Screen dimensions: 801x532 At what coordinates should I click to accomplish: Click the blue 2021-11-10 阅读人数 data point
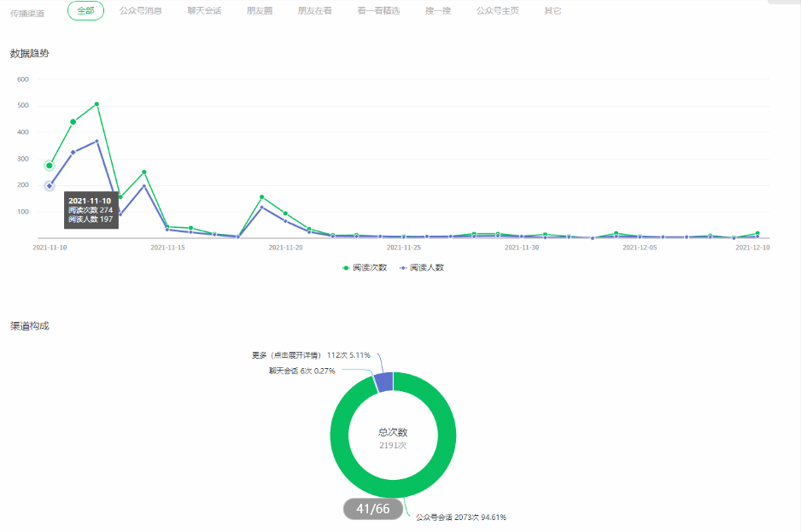point(50,185)
